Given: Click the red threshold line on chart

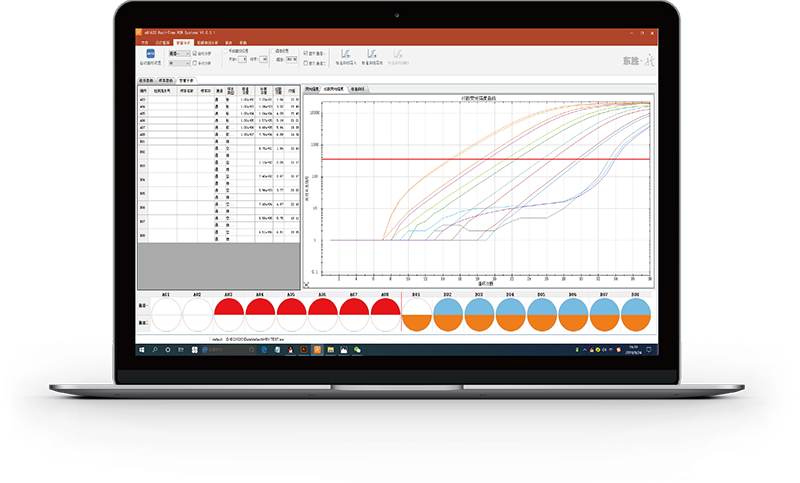Looking at the screenshot, I should tap(480, 158).
